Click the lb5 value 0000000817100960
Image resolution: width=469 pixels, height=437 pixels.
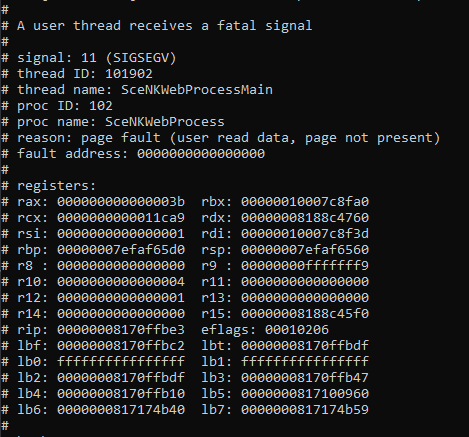pyautogui.click(x=305, y=394)
